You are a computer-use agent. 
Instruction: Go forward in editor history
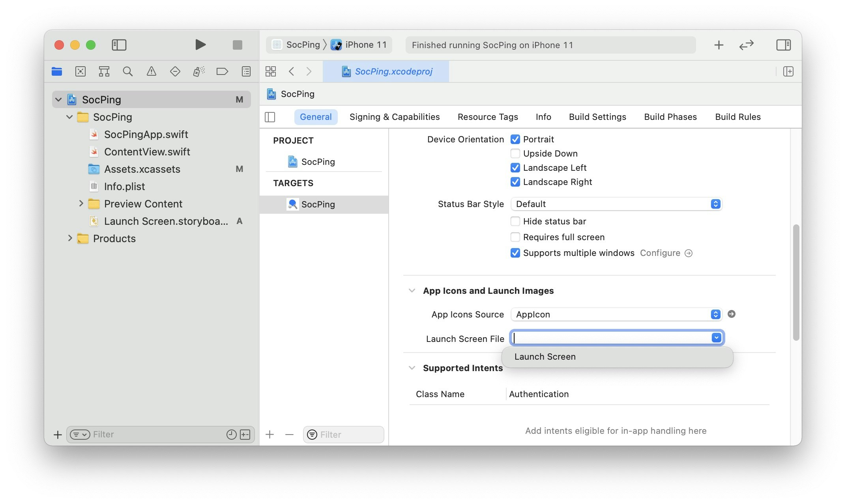309,71
